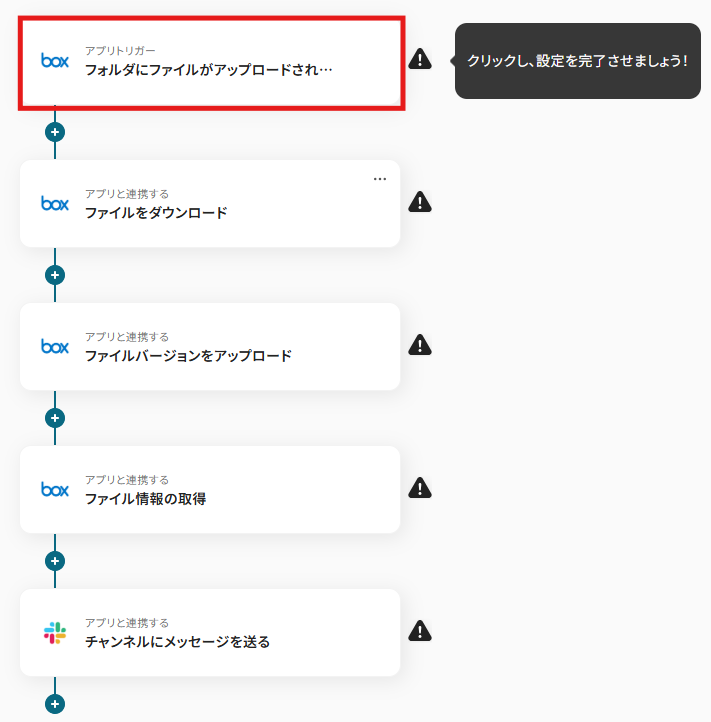The image size is (711, 722).
Task: Click アプリと連携する label above チャンネルにメッセージを送る
Action: point(127,623)
